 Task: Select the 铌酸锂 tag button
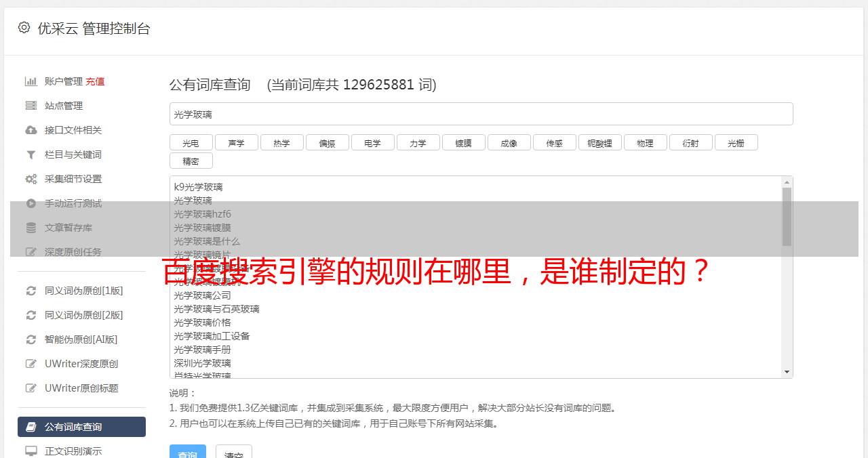(x=599, y=142)
